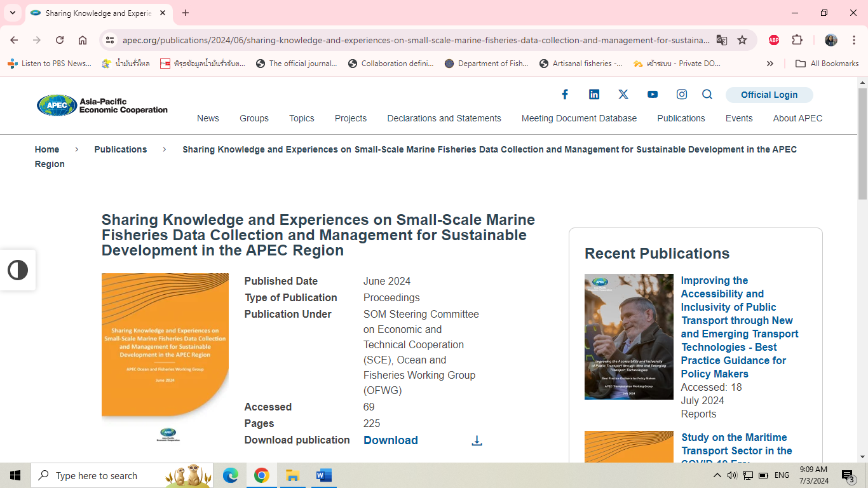This screenshot has height=488, width=868.
Task: Open Meeting Document Database menu
Action: pos(579,118)
